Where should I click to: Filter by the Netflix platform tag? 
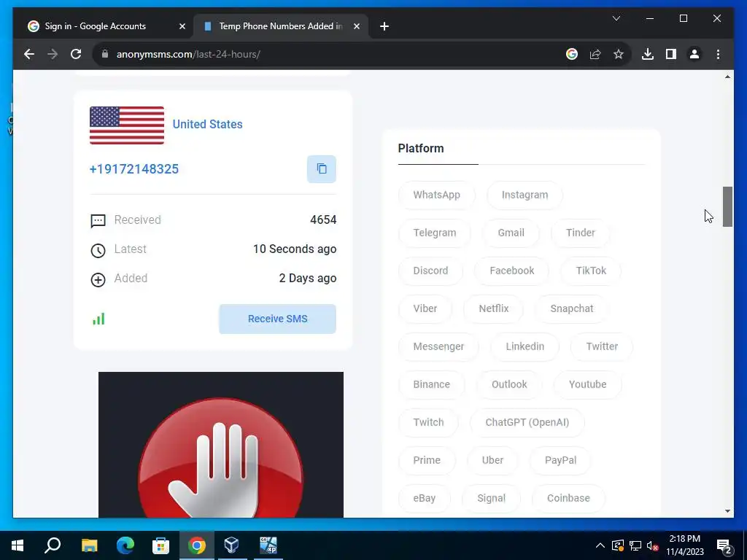(494, 308)
